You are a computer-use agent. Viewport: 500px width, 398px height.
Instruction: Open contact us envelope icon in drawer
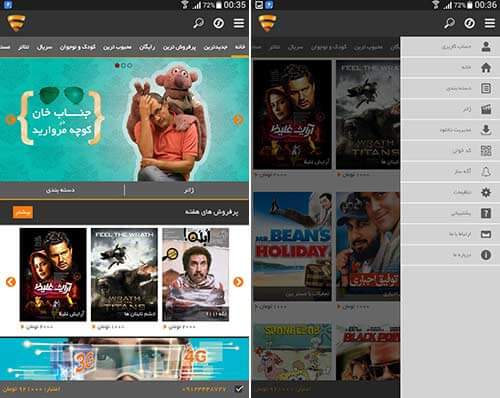click(486, 234)
